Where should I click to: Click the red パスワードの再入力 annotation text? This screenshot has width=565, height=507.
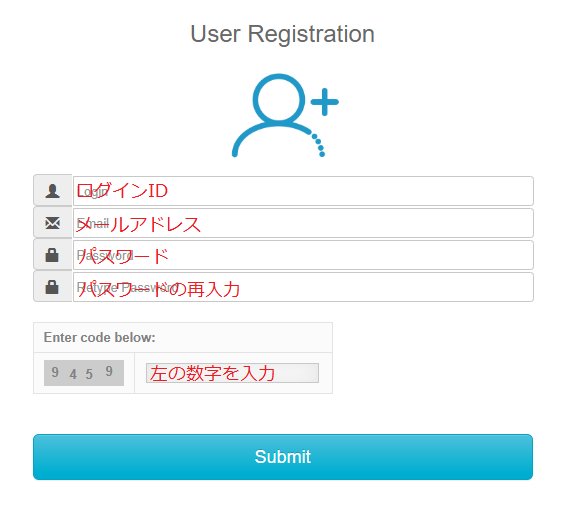click(x=159, y=289)
